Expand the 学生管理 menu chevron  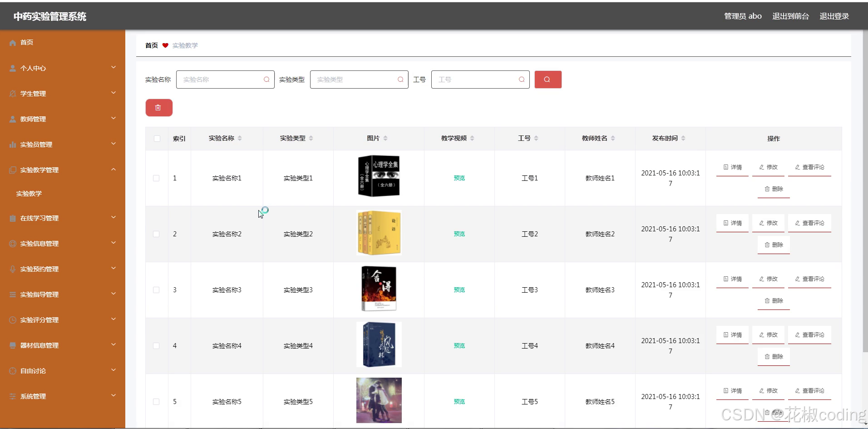tap(113, 93)
